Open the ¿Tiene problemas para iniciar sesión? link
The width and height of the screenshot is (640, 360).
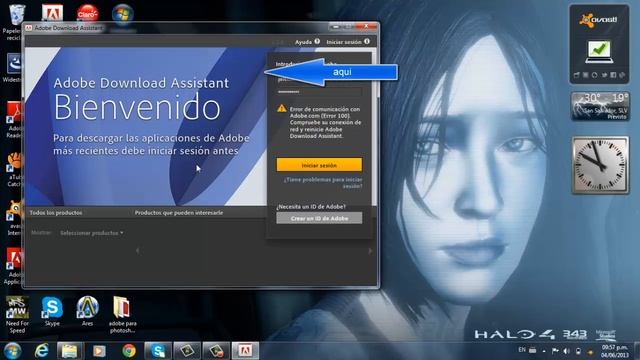click(x=323, y=182)
